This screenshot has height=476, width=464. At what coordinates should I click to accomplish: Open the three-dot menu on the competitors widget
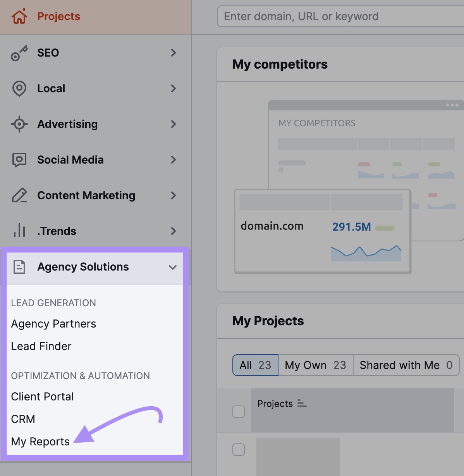(x=451, y=105)
